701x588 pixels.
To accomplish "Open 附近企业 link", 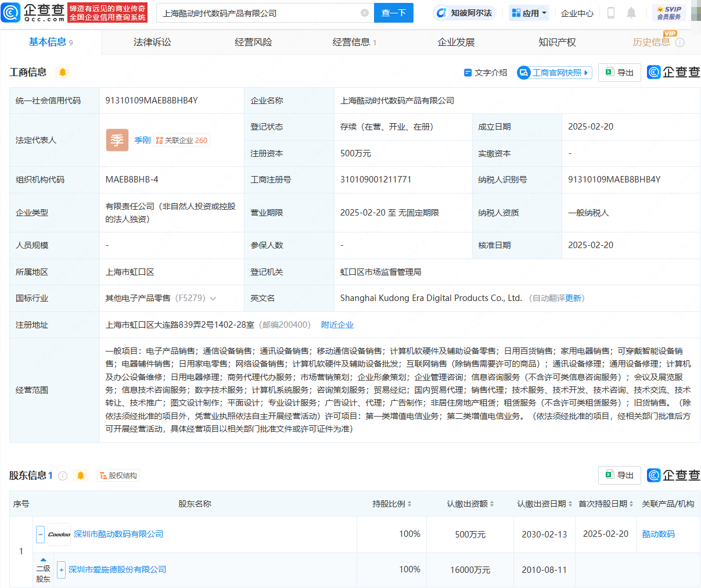I will click(337, 325).
